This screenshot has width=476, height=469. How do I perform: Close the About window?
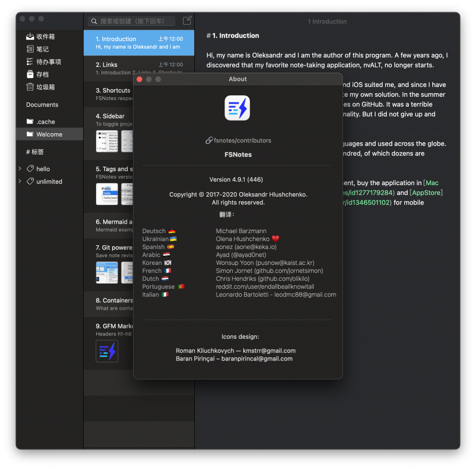coord(139,79)
